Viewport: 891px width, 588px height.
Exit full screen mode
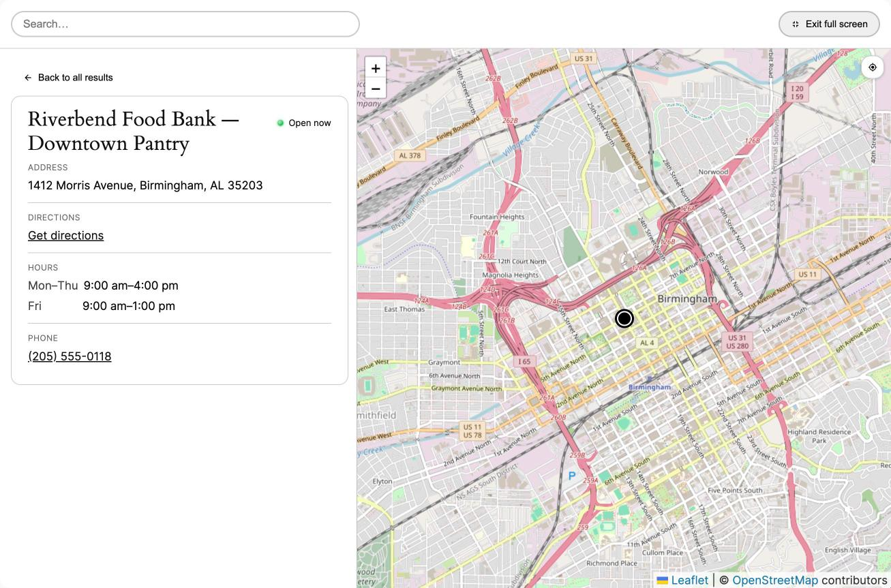tap(830, 24)
